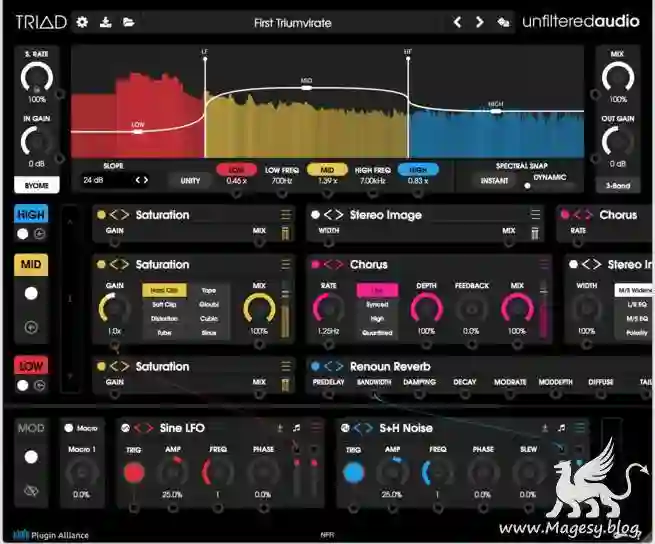Screen dimensions: 655x544
Task: Click Sine LFO tempo sync note icon
Action: click(297, 428)
